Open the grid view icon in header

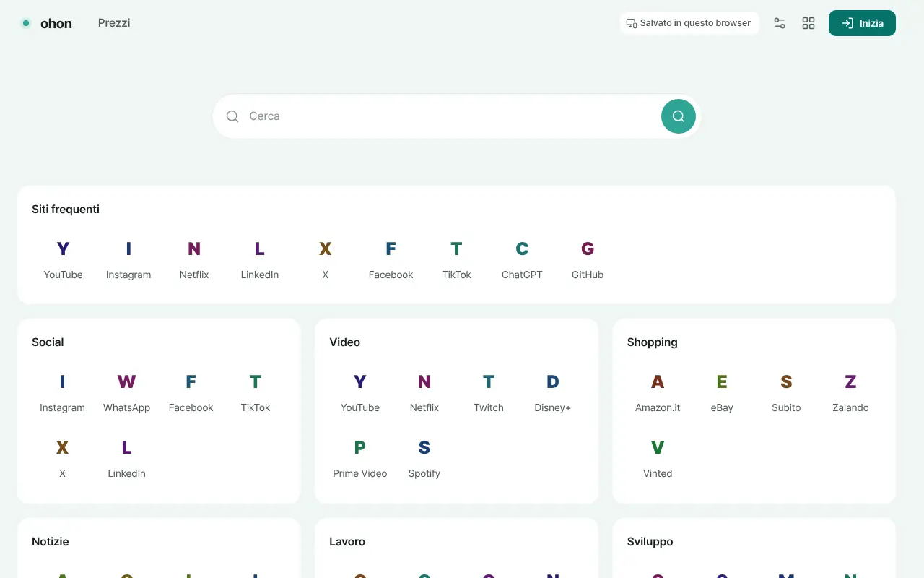(x=808, y=23)
